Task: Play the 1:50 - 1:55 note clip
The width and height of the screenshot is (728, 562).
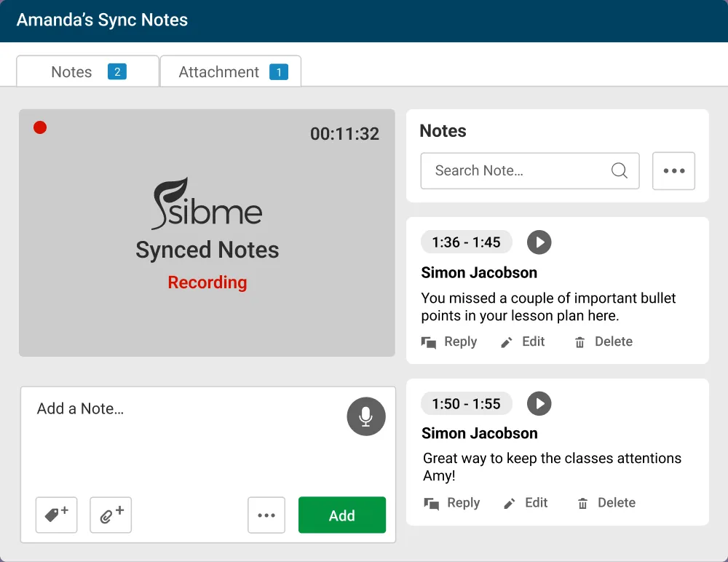Action: (x=539, y=403)
